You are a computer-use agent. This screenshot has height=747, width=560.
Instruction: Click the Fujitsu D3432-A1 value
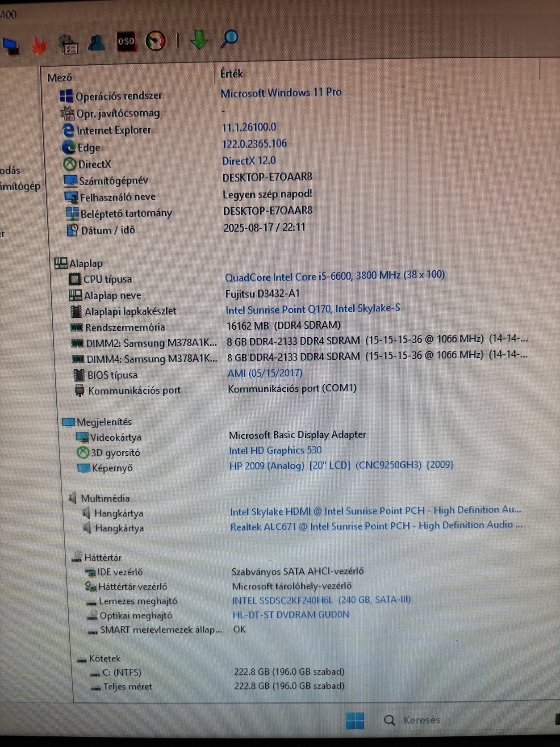[x=263, y=294]
